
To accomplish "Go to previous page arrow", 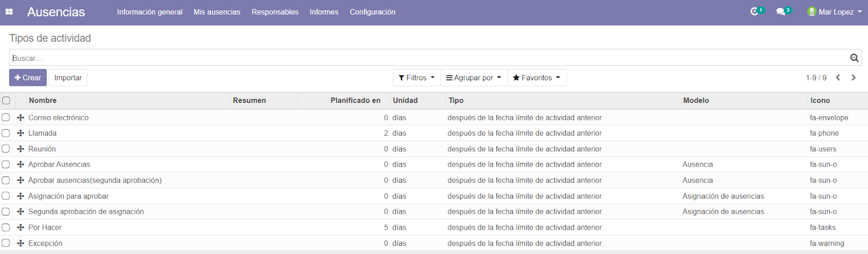I will (x=838, y=78).
